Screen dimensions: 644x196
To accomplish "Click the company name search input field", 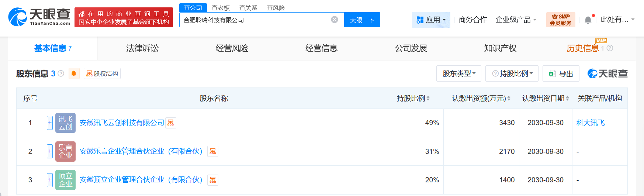I will click(x=255, y=20).
